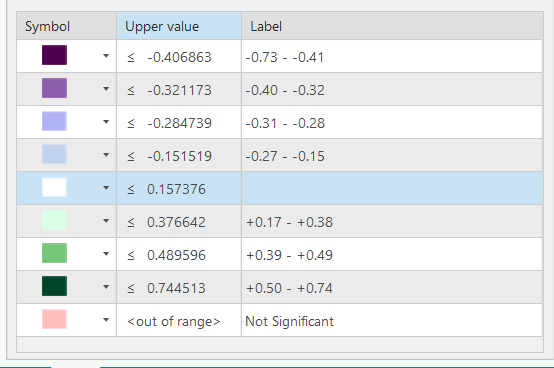This screenshot has width=554, height=368.
Task: Open symbol dropdown for -0.406863 row
Action: pos(106,56)
